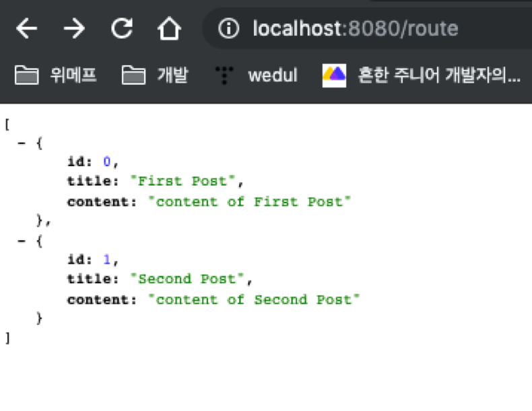Open the wedul bookmark

[x=256, y=75]
